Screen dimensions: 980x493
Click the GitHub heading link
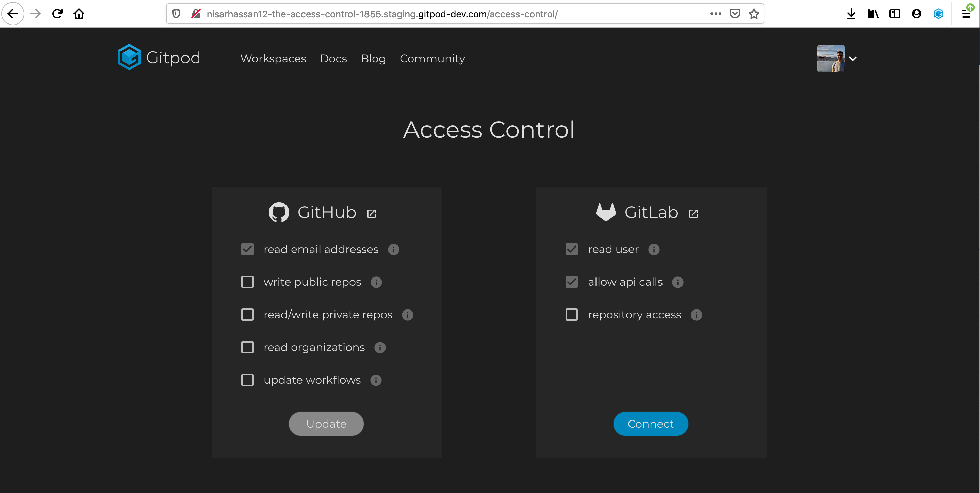click(x=327, y=212)
